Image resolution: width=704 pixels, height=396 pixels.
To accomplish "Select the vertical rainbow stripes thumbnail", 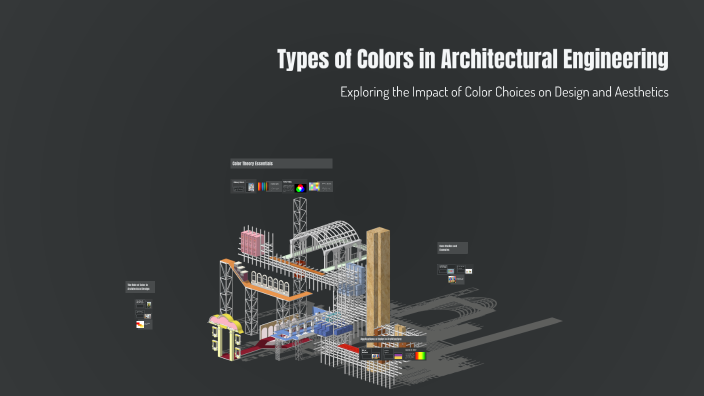I will tap(263, 186).
